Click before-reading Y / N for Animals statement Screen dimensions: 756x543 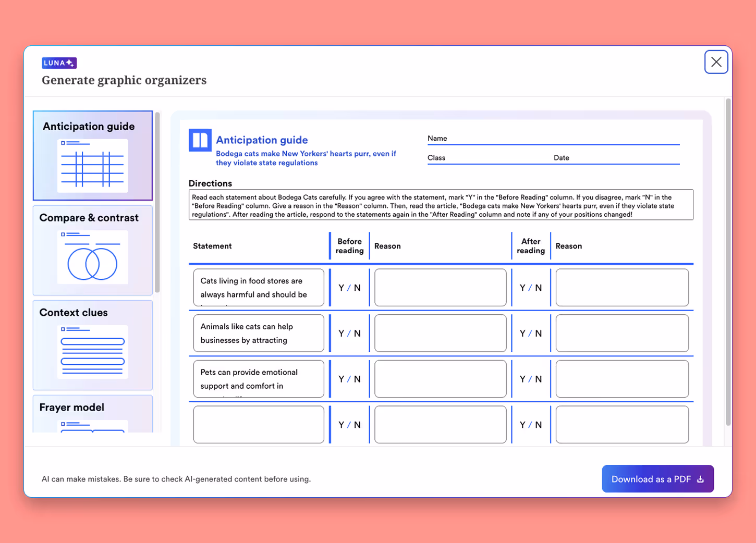click(x=349, y=334)
